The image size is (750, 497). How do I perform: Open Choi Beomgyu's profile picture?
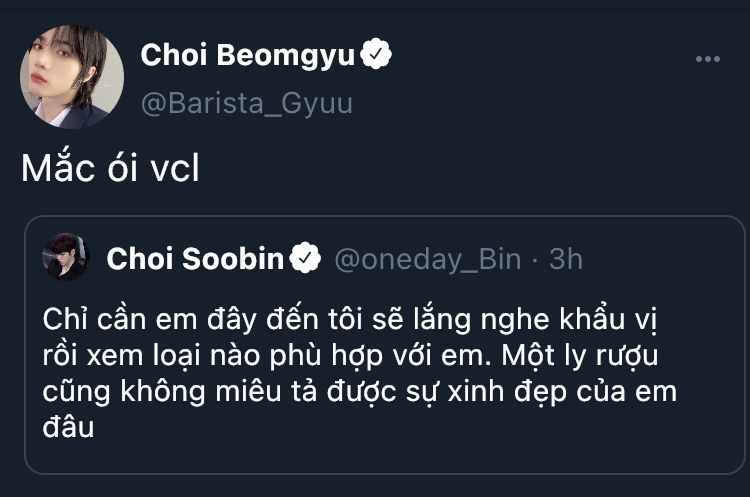pos(72,77)
